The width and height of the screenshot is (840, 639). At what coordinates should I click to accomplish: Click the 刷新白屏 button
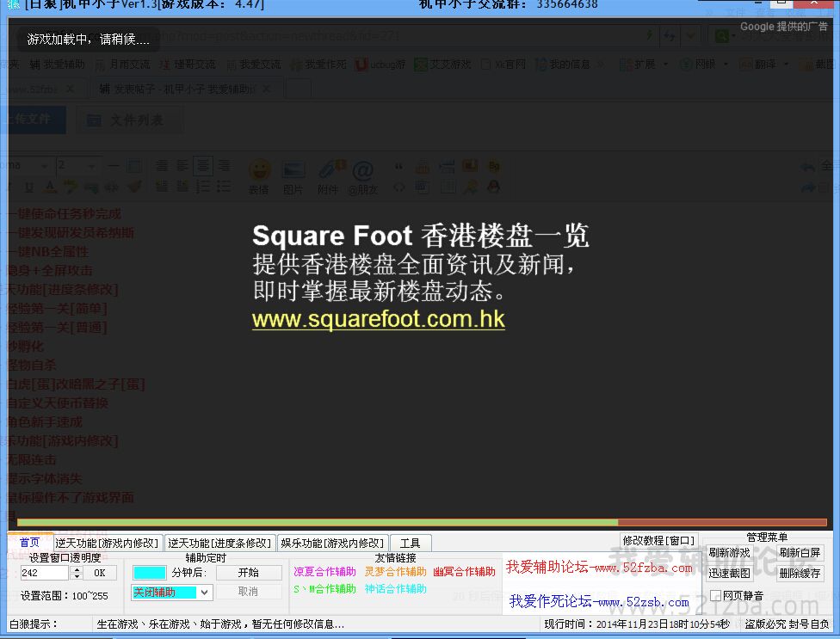click(x=800, y=553)
